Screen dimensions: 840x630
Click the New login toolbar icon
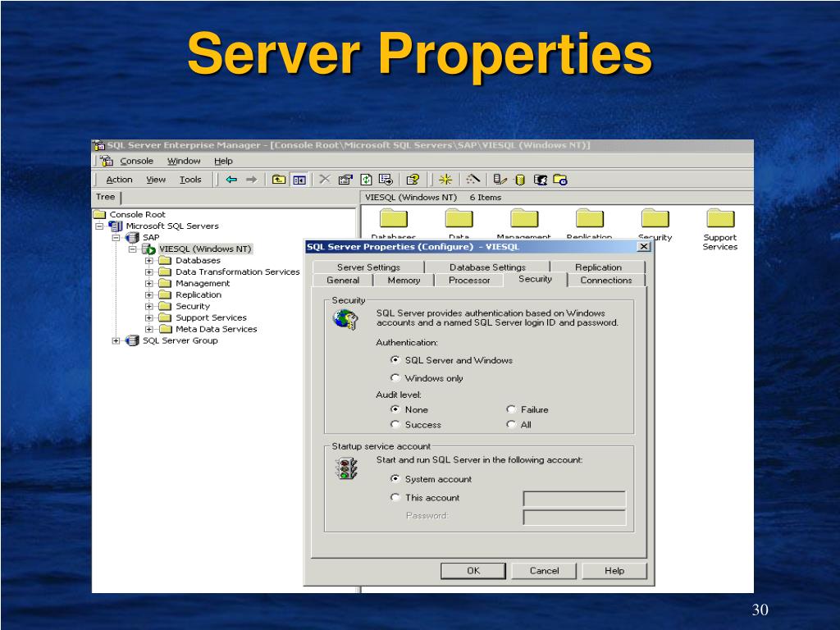pyautogui.click(x=540, y=180)
